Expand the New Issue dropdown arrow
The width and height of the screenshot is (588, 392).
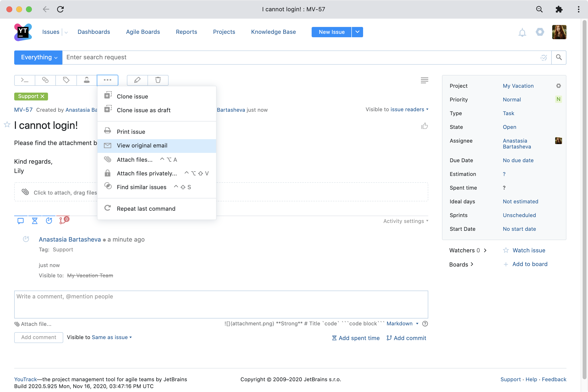tap(357, 32)
